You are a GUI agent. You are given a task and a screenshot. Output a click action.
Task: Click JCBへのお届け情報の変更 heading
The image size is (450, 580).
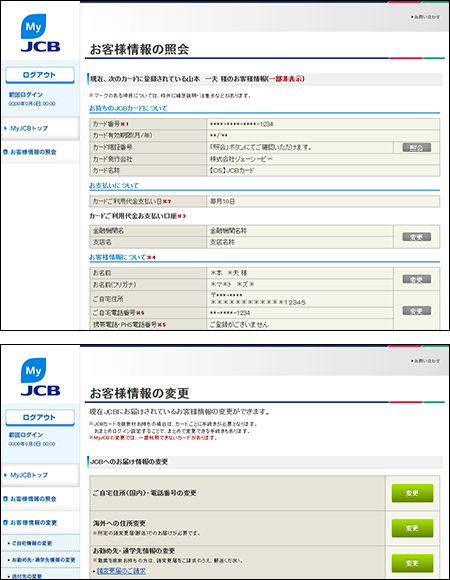[129, 462]
